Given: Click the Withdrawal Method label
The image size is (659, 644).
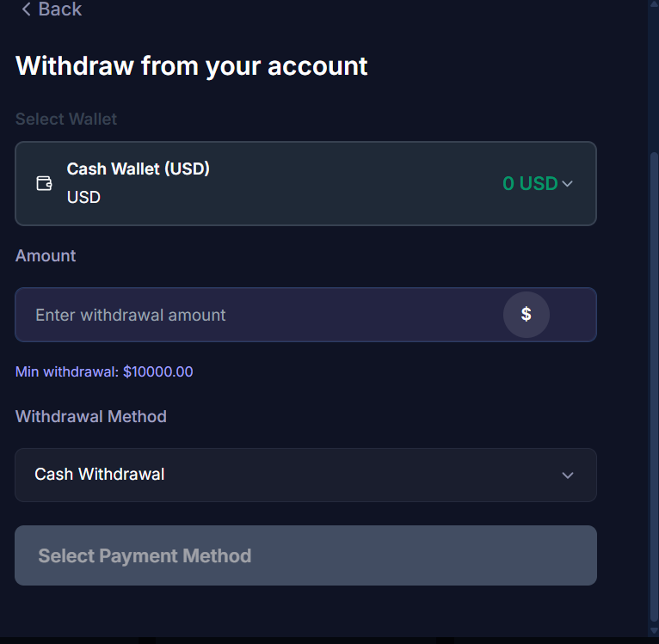Looking at the screenshot, I should coord(91,416).
